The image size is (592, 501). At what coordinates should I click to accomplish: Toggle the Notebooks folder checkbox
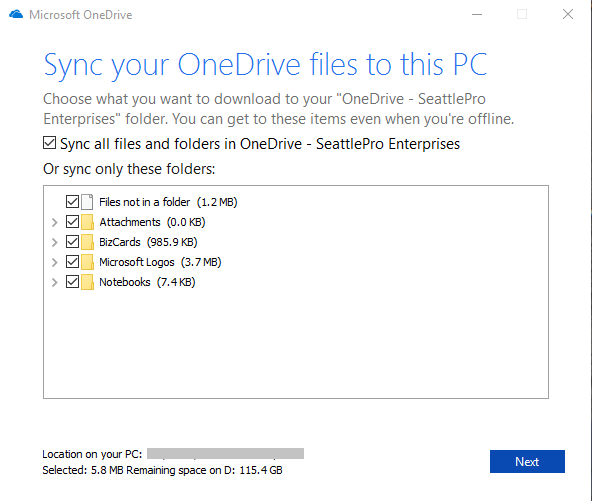tap(72, 282)
